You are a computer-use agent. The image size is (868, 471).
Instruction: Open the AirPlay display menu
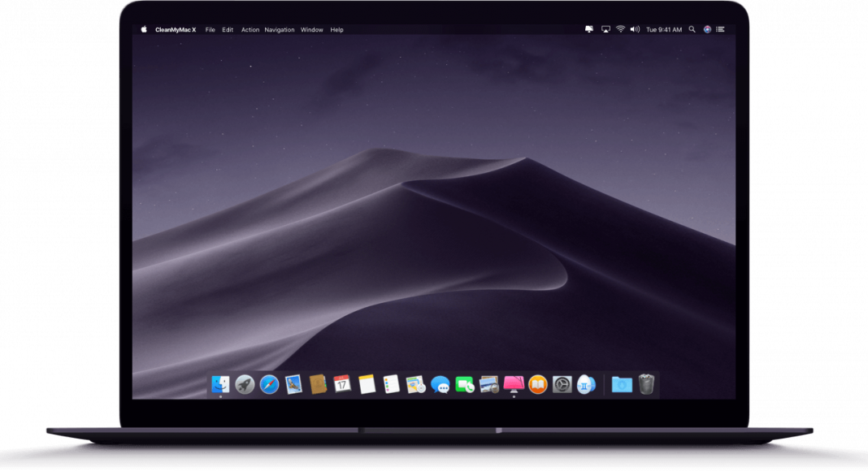click(x=605, y=29)
